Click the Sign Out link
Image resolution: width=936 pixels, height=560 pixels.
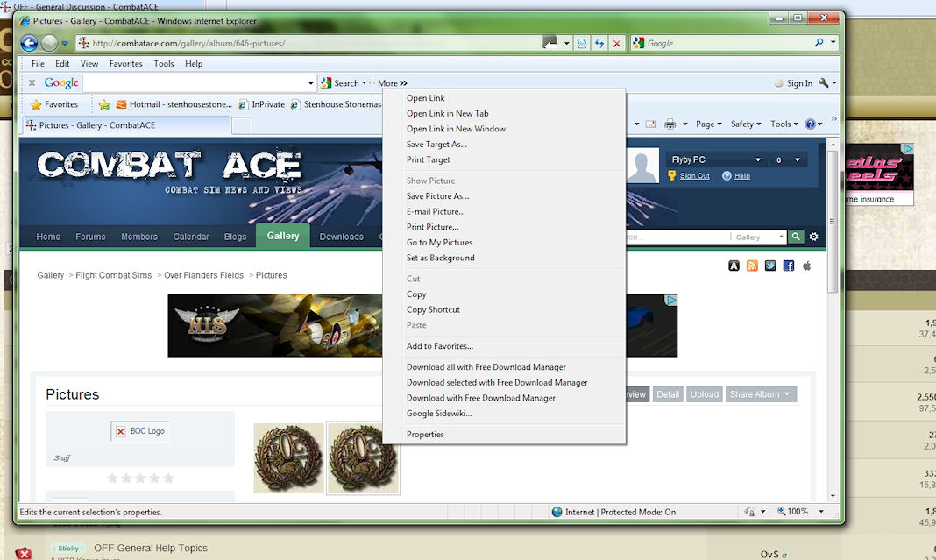pos(694,175)
